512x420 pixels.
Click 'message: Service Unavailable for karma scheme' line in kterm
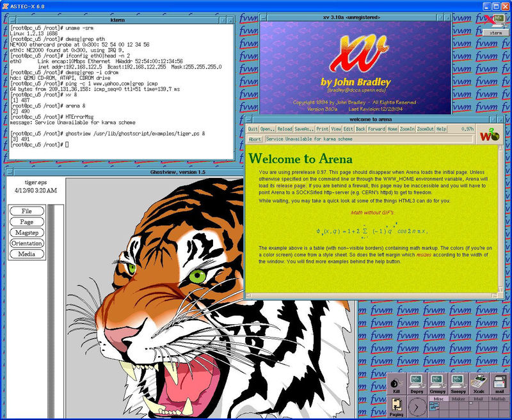point(72,123)
